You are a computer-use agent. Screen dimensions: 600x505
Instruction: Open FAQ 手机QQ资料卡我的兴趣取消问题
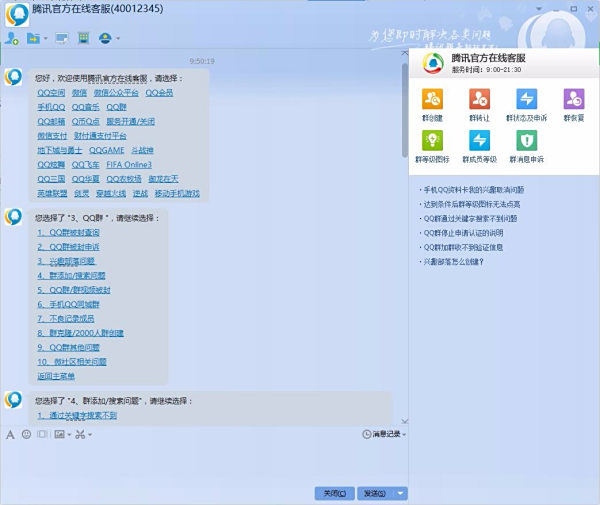[x=474, y=190]
